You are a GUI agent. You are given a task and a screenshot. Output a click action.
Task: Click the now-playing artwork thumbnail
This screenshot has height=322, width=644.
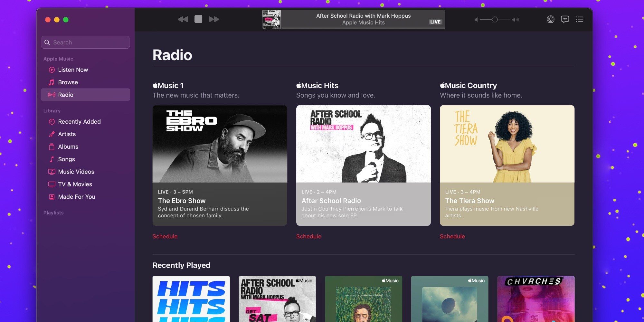(x=271, y=19)
